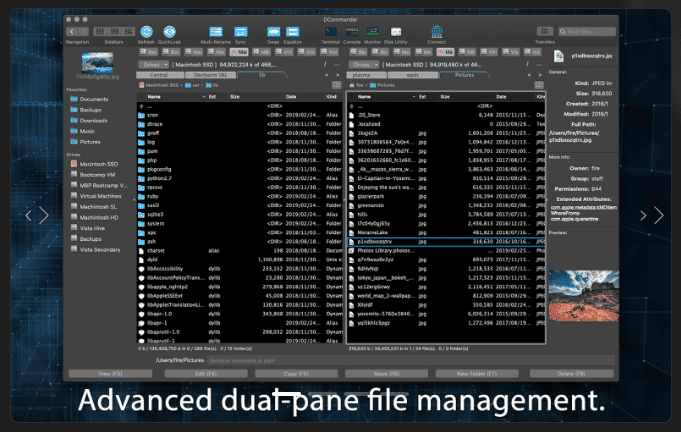681x432 pixels.
Task: Open the Sync tool
Action: pos(241,32)
